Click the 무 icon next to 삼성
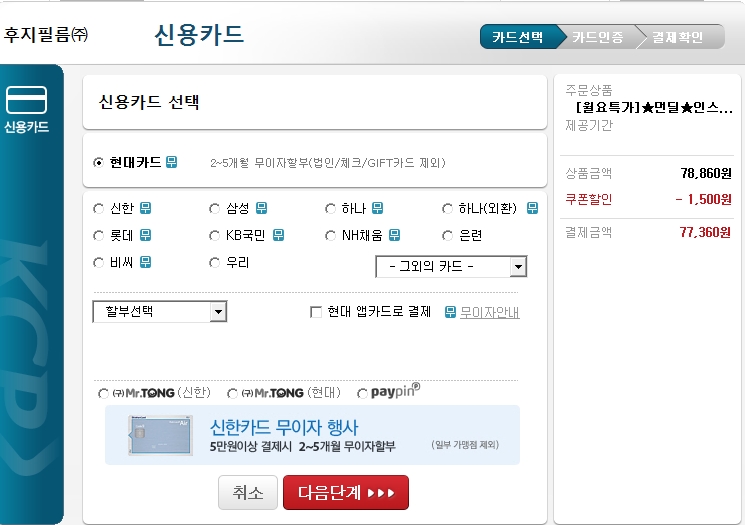The image size is (745, 525). click(261, 208)
